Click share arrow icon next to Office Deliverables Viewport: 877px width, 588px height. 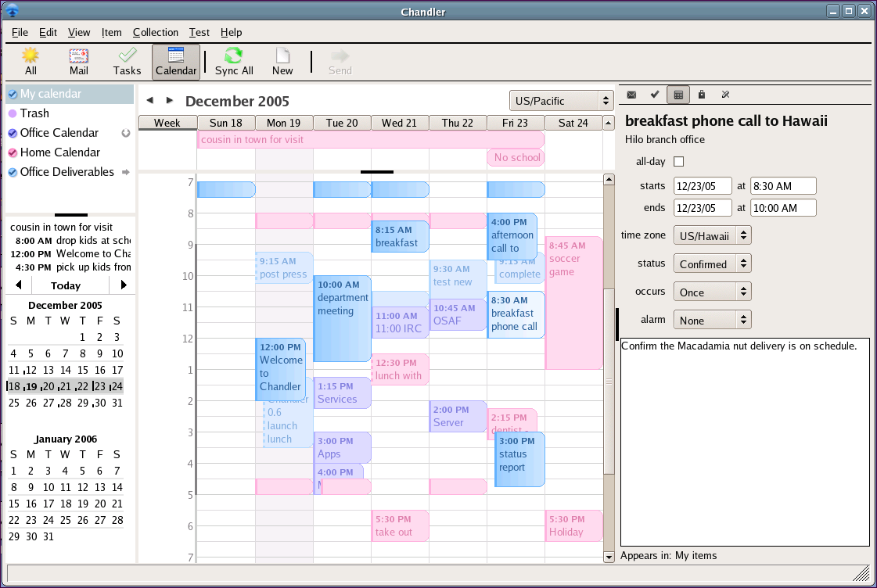coord(126,172)
